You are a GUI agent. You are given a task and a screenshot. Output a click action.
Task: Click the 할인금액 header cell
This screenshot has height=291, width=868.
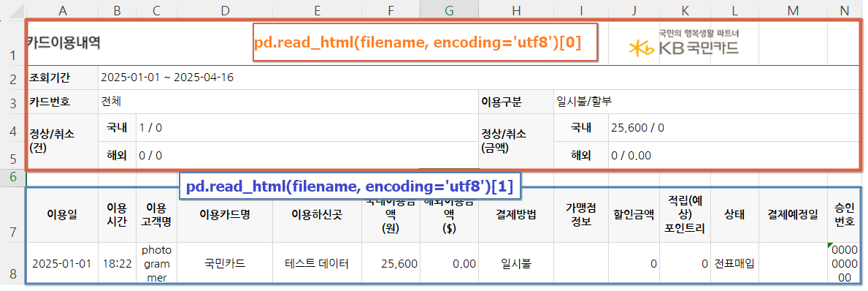point(634,215)
